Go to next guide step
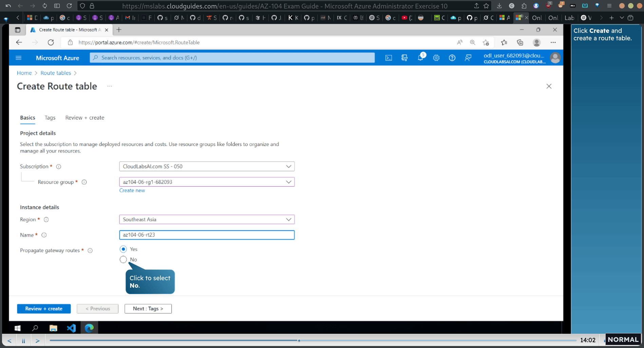 coord(38,341)
